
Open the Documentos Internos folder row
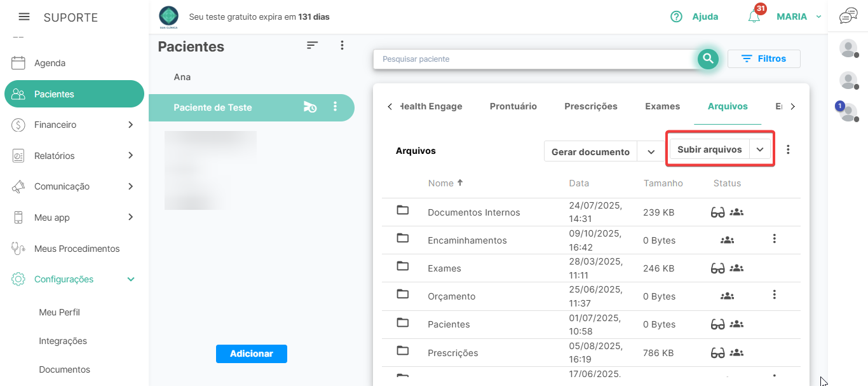point(474,212)
